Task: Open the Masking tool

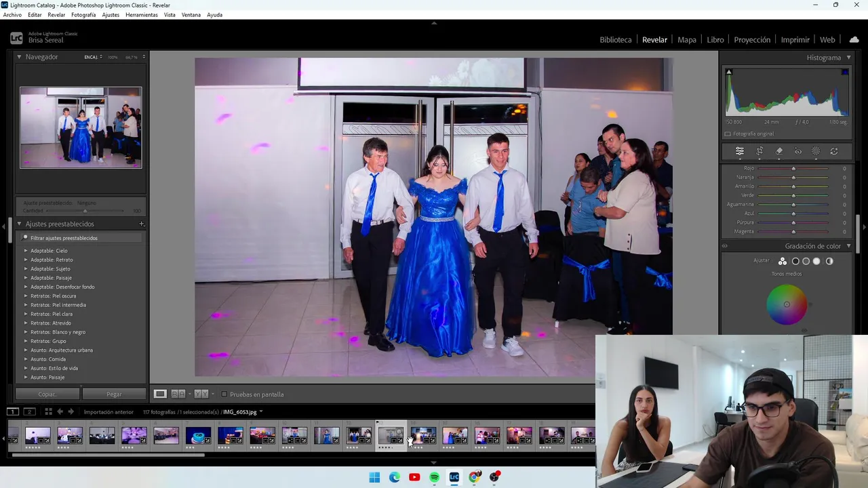Action: coord(816,151)
